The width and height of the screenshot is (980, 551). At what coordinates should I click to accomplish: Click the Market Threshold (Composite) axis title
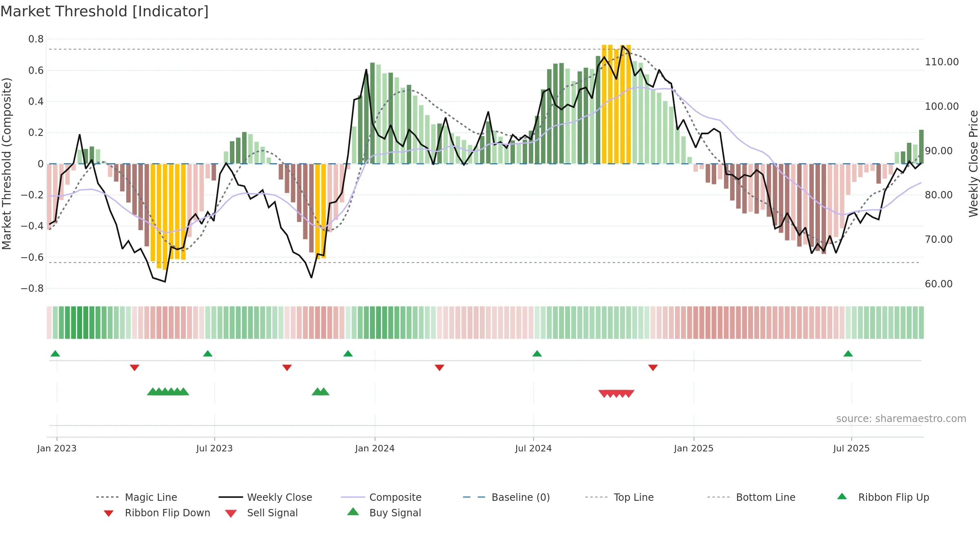click(x=7, y=164)
